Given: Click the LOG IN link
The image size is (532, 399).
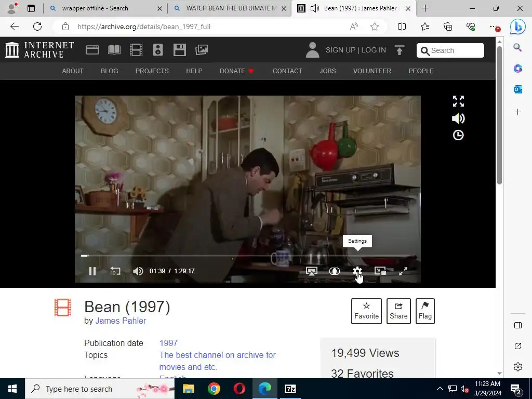Looking at the screenshot, I should [x=374, y=50].
